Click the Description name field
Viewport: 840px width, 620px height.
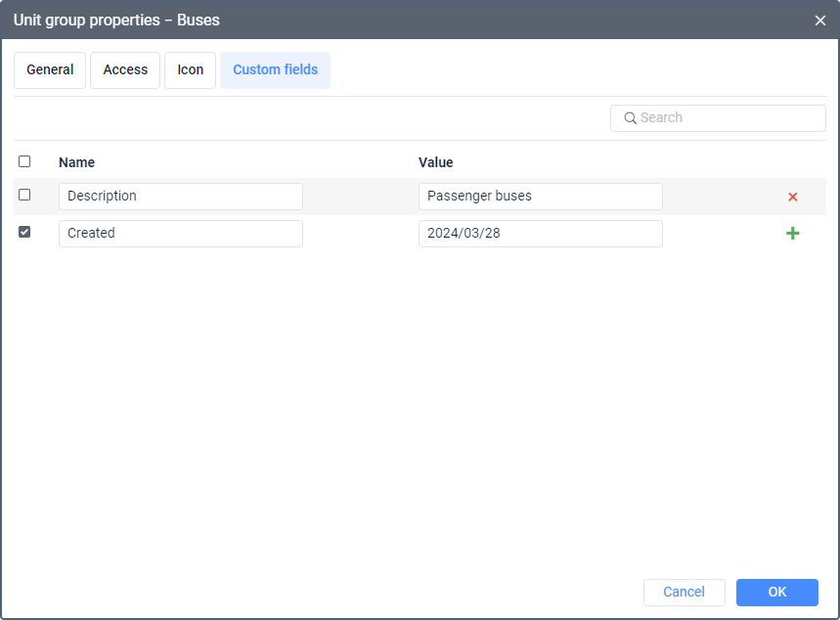[x=181, y=197]
